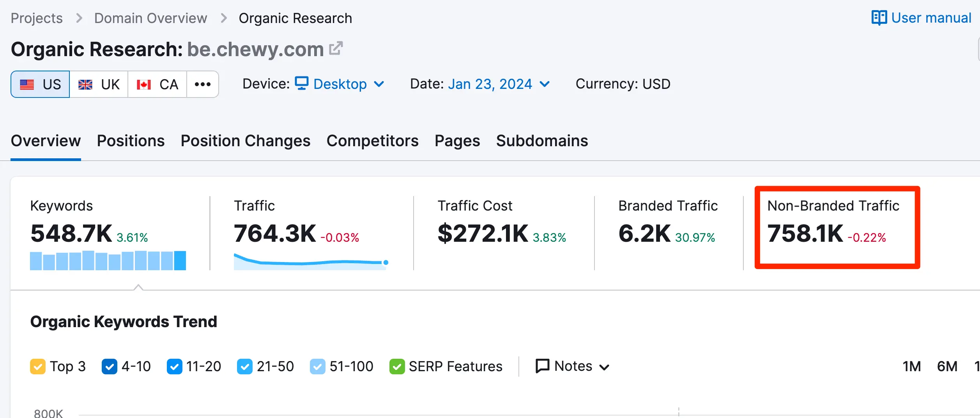Viewport: 980px width, 418px height.
Task: Click the Desktop monitor device icon
Action: (302, 83)
